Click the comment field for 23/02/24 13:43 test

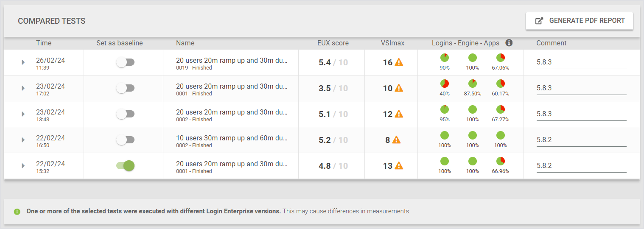tap(581, 114)
